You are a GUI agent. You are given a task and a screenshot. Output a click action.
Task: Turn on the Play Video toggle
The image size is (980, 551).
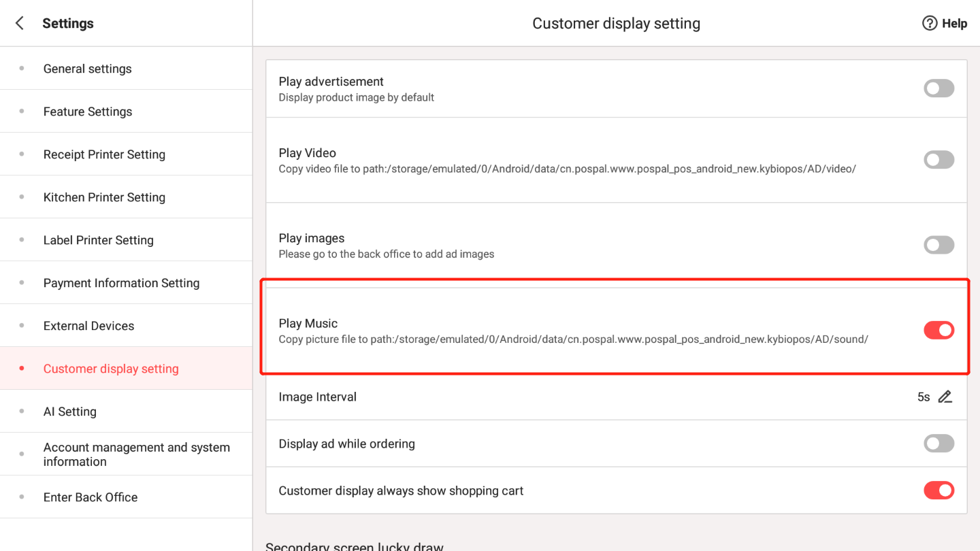(x=939, y=160)
